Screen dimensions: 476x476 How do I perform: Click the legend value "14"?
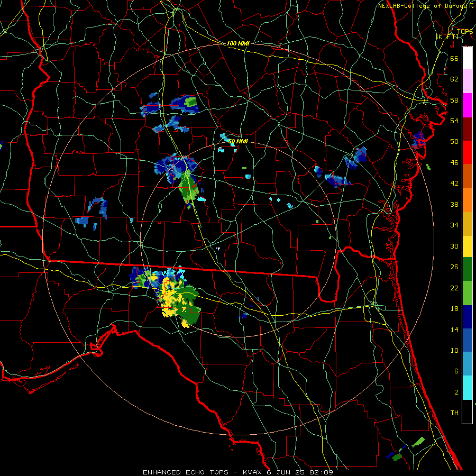click(454, 329)
